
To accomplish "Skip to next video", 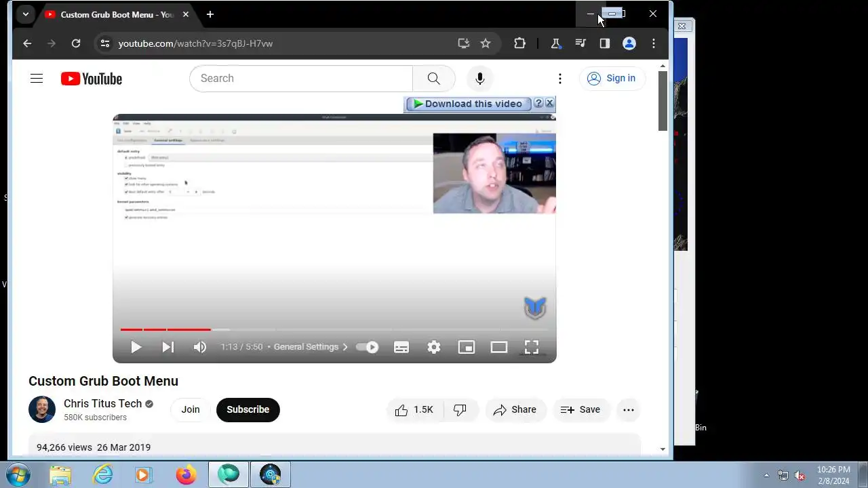I will point(168,347).
